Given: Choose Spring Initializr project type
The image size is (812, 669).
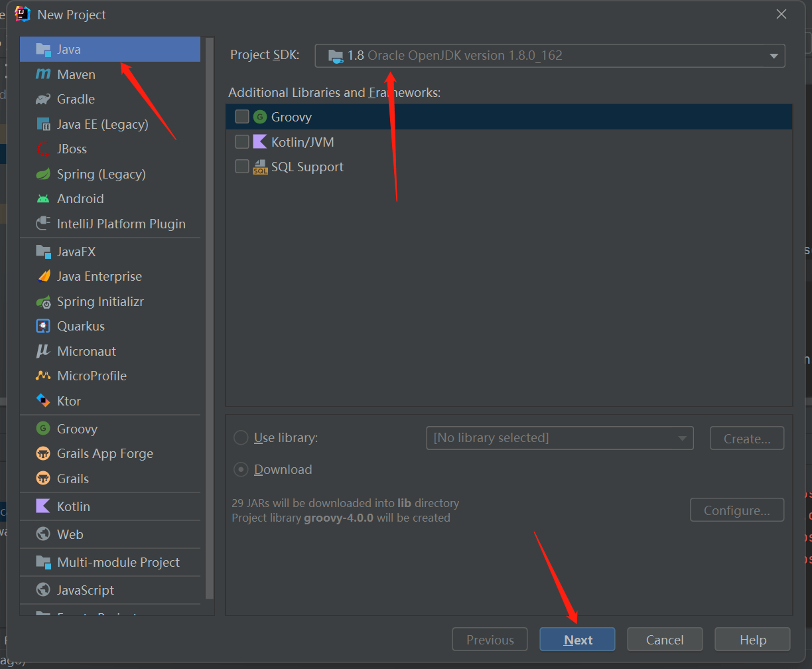Looking at the screenshot, I should (110, 301).
